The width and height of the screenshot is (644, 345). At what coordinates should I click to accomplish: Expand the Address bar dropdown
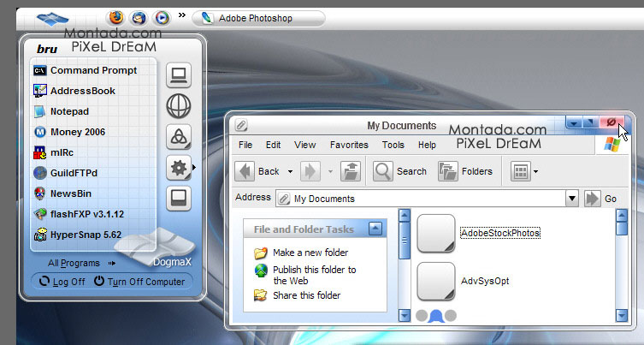click(x=571, y=199)
